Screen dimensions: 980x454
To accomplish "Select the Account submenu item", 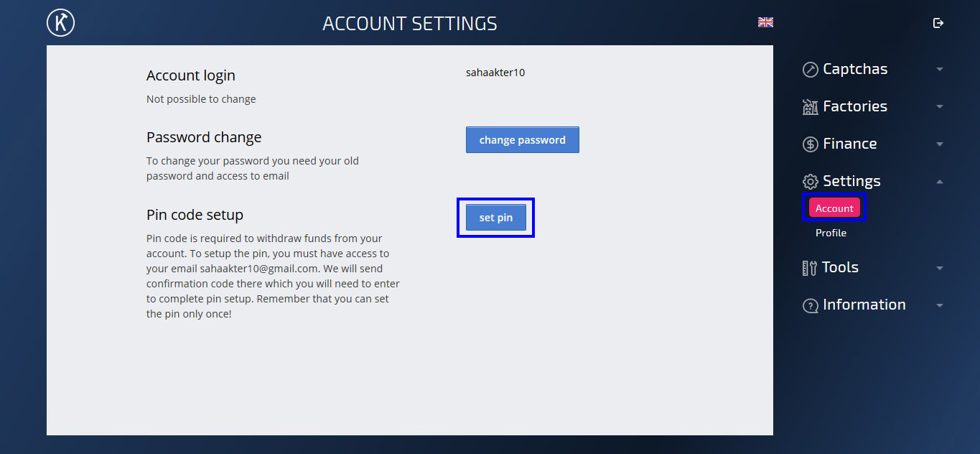I will pos(834,208).
